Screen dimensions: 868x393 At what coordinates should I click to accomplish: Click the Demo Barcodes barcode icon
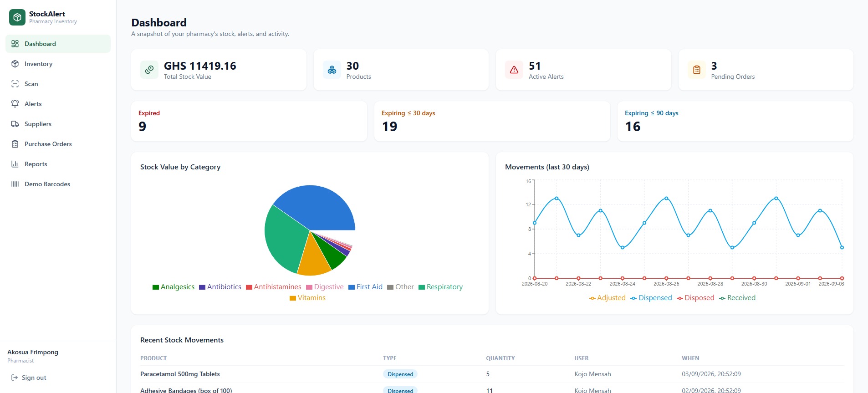[x=15, y=184]
